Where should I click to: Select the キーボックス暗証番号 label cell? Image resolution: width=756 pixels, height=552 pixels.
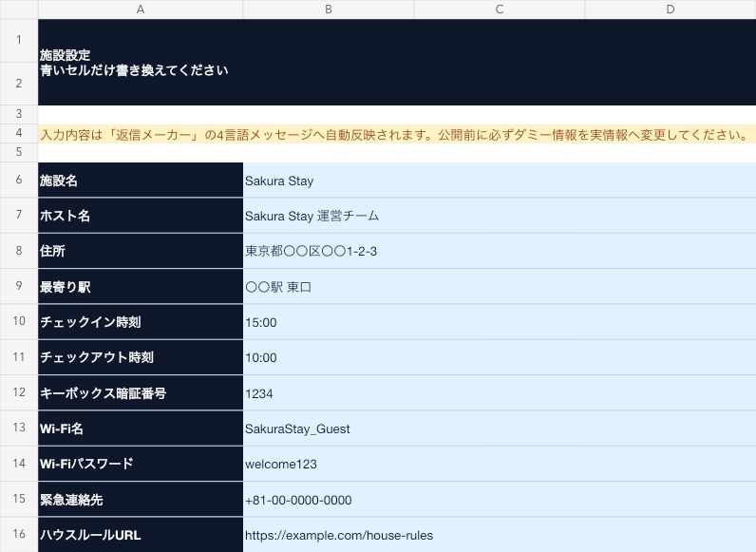[x=141, y=392]
